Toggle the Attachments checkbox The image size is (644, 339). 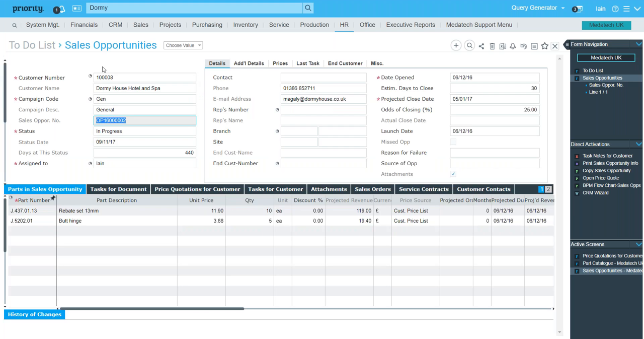(453, 174)
